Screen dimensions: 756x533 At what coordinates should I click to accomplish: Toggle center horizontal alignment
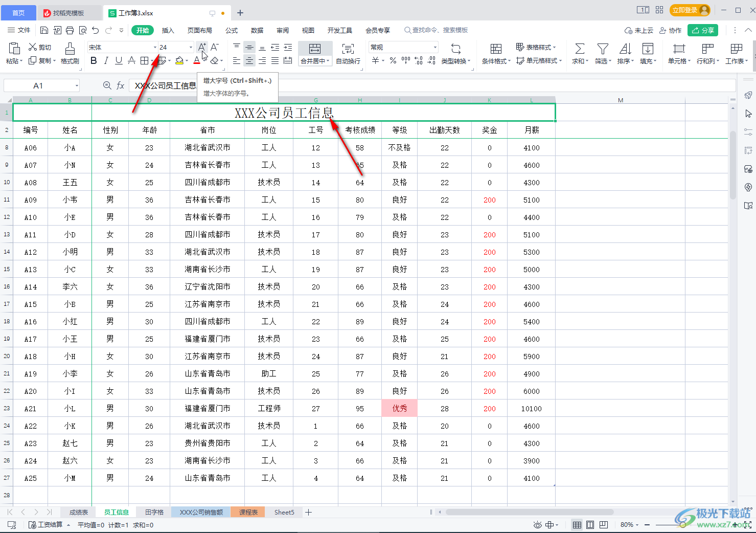click(x=249, y=61)
